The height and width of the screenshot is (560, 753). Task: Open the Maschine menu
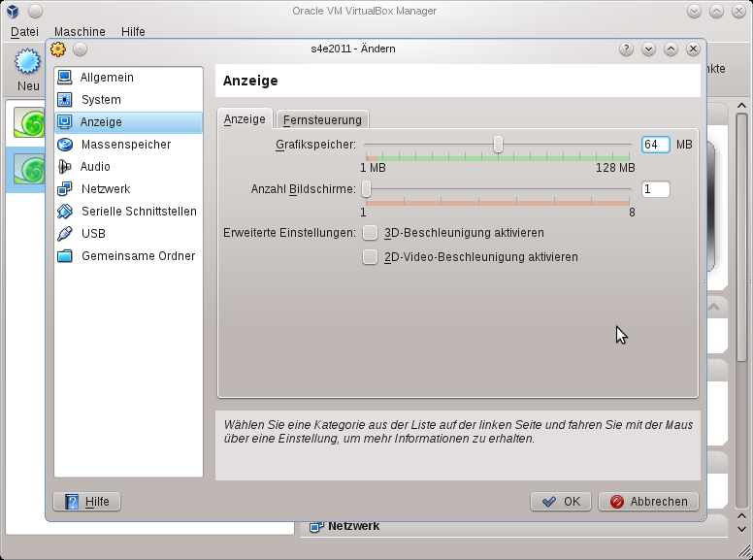pyautogui.click(x=80, y=32)
